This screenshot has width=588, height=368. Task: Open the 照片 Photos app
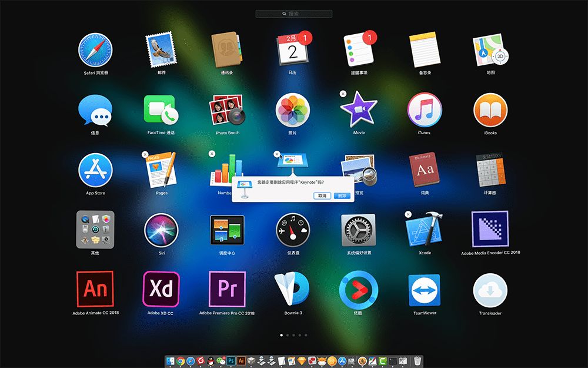pyautogui.click(x=292, y=110)
